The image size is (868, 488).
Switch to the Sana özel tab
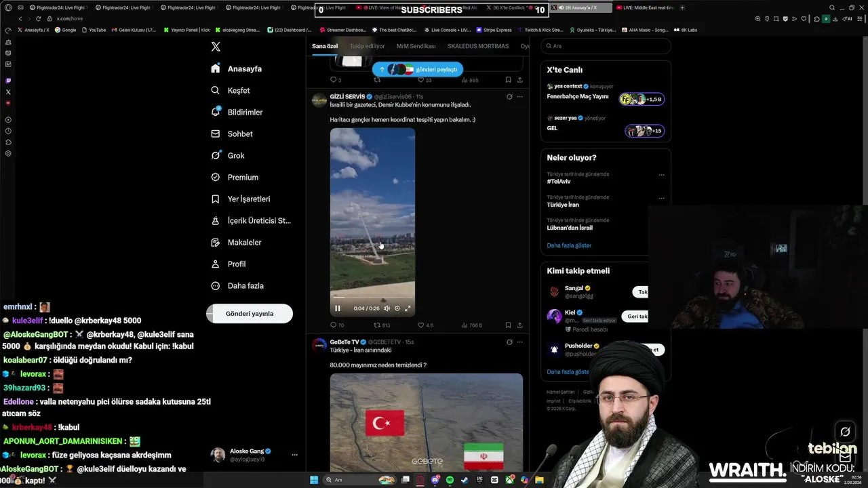(x=325, y=46)
